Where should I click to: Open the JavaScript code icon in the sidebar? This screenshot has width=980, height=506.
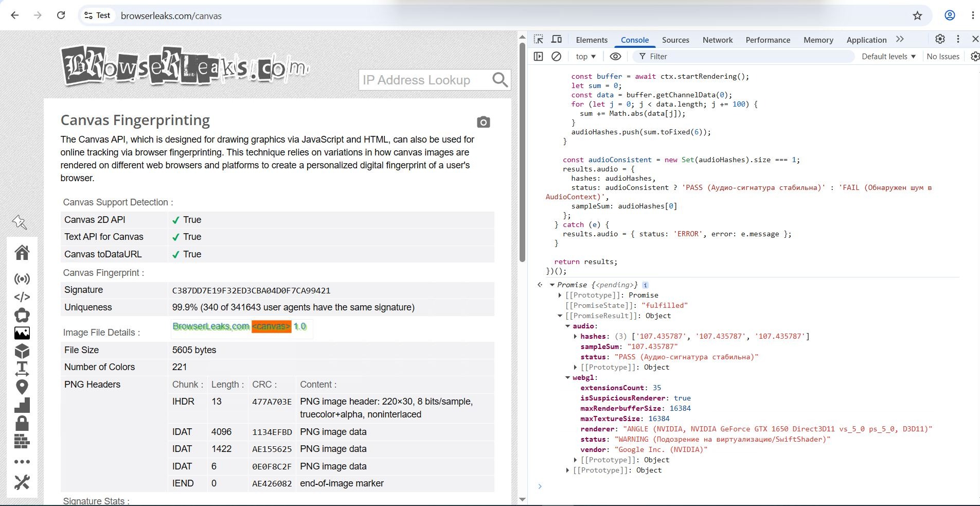point(22,297)
